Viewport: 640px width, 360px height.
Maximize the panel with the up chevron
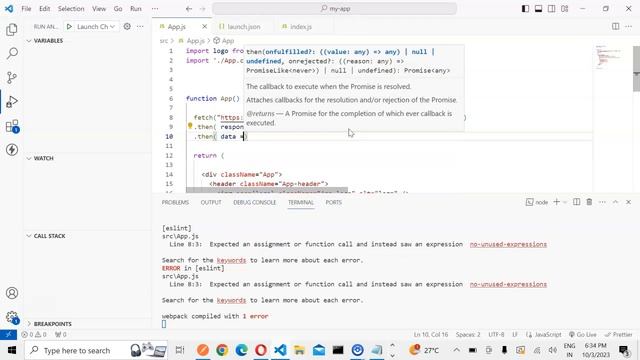[x=616, y=202]
